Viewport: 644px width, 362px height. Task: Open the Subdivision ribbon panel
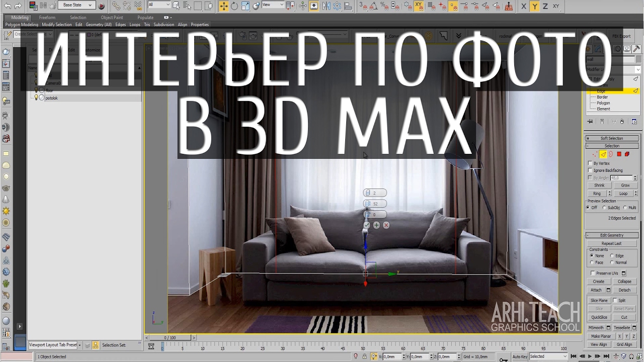click(164, 25)
